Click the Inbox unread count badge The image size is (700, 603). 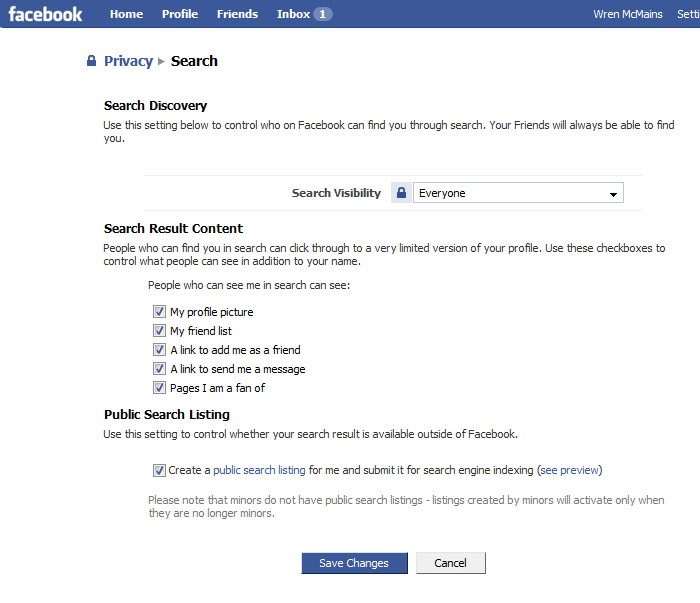click(322, 14)
